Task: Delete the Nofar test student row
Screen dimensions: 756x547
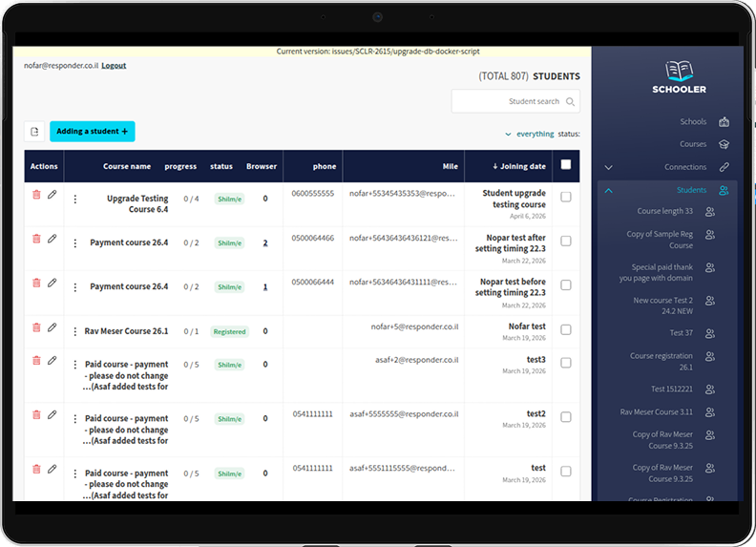Action: pos(36,327)
